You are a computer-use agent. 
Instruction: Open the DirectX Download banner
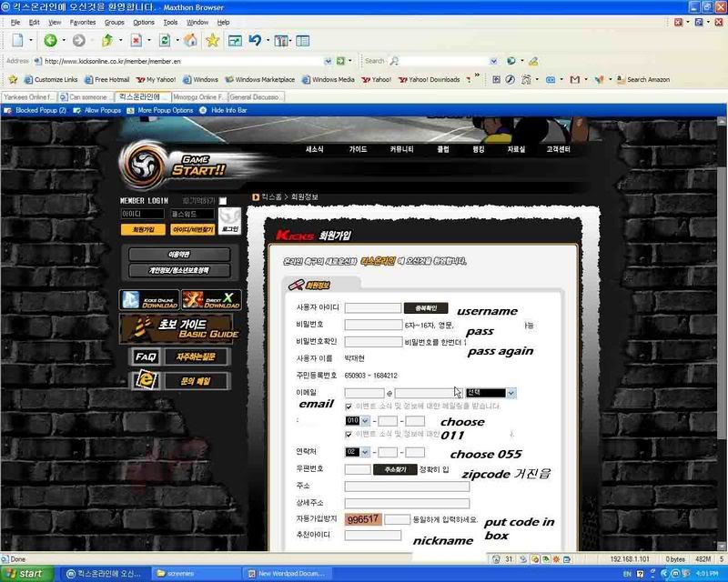pos(210,300)
